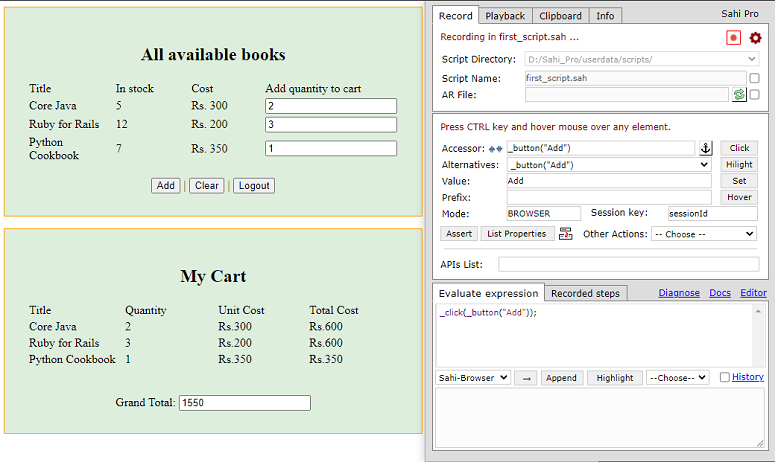Screen dimensions: 775x462
Task: Click the green refresh icon beside AR File
Action: (739, 95)
